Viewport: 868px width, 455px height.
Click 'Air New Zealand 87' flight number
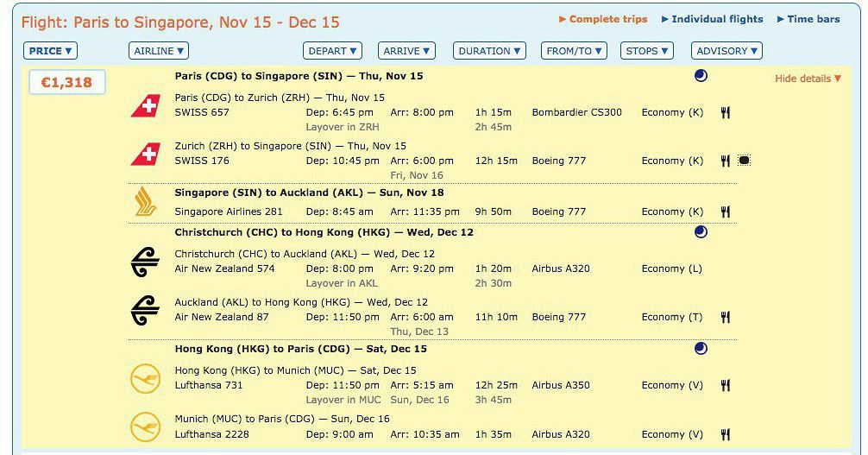point(222,317)
